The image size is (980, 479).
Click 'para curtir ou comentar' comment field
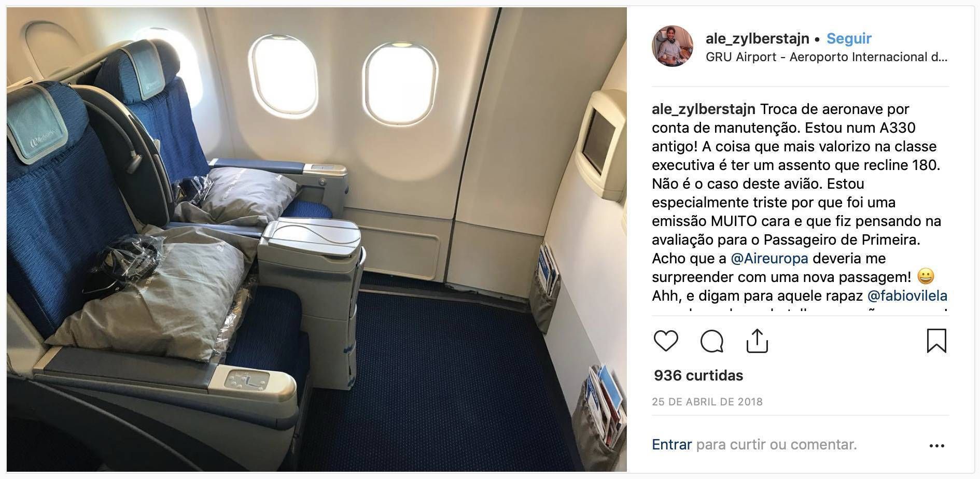click(776, 444)
